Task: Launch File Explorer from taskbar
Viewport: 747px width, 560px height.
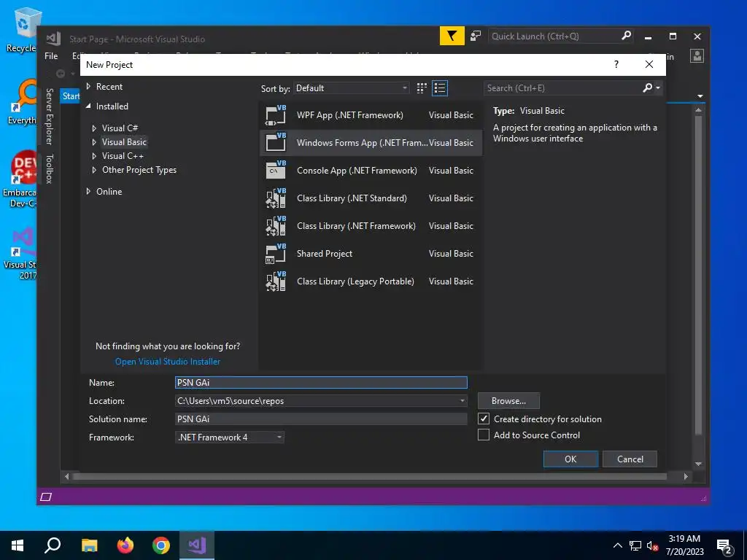Action: pyautogui.click(x=89, y=545)
